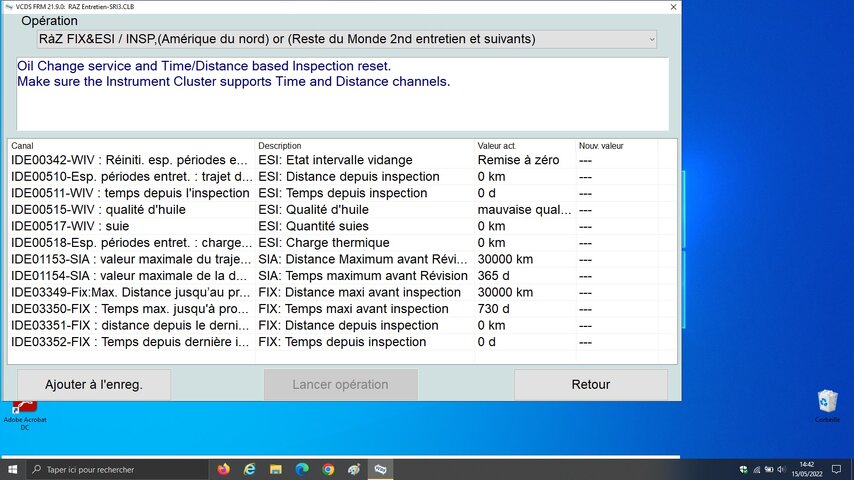This screenshot has width=854, height=480.
Task: Open the Opération dropdown list
Action: click(x=346, y=39)
